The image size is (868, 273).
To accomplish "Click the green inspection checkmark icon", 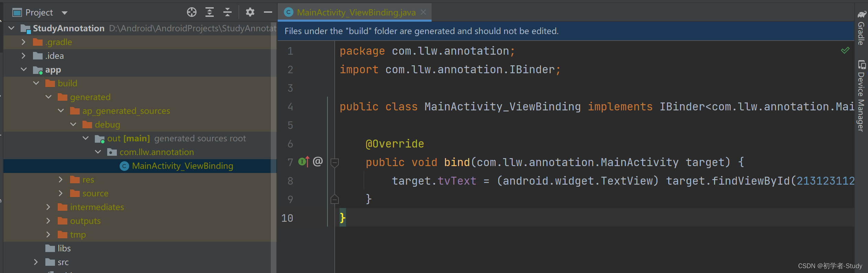I will pos(845,51).
